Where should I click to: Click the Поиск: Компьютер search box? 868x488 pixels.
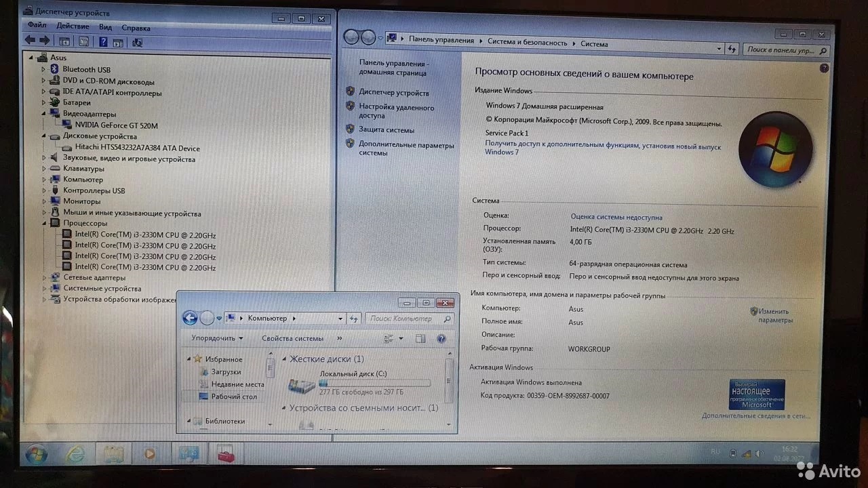point(410,319)
